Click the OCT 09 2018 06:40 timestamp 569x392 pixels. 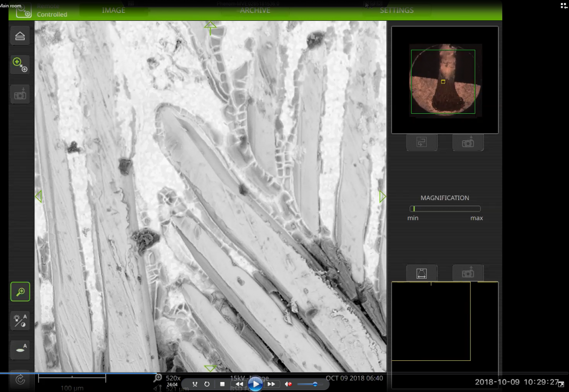(x=354, y=378)
